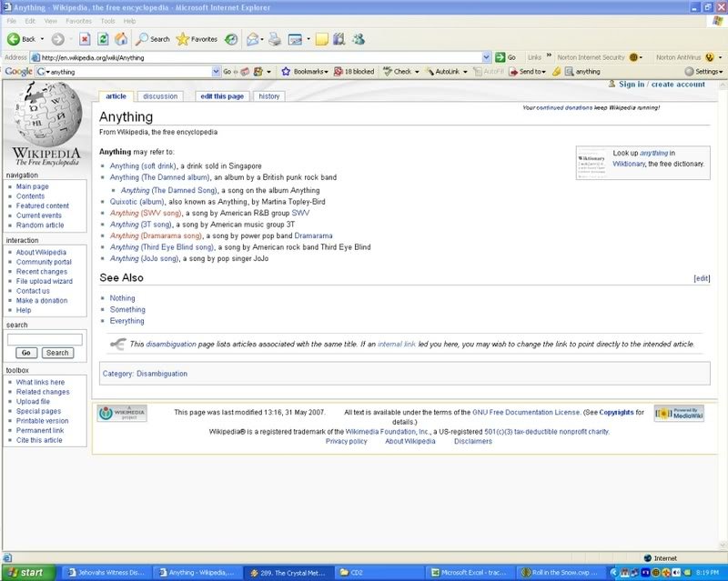The height and width of the screenshot is (581, 728).
Task: Expand the Links toolbar chevron
Action: [549, 55]
